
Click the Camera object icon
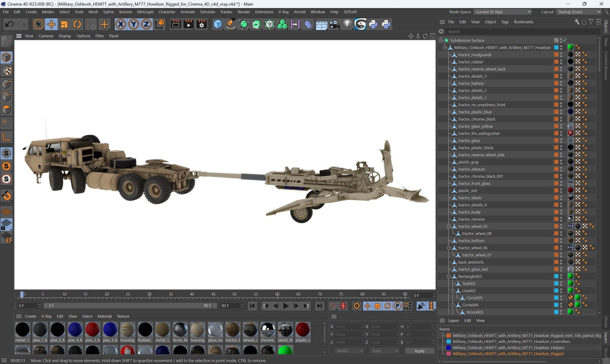pos(334,24)
